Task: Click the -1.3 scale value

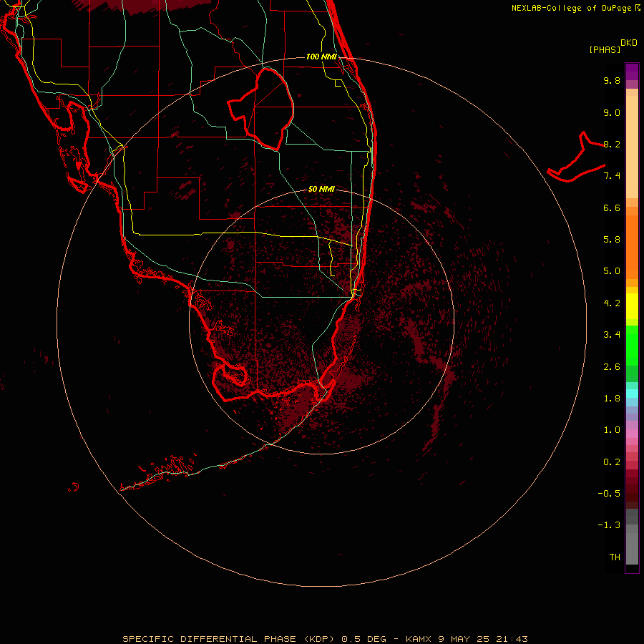Action: pos(609,525)
